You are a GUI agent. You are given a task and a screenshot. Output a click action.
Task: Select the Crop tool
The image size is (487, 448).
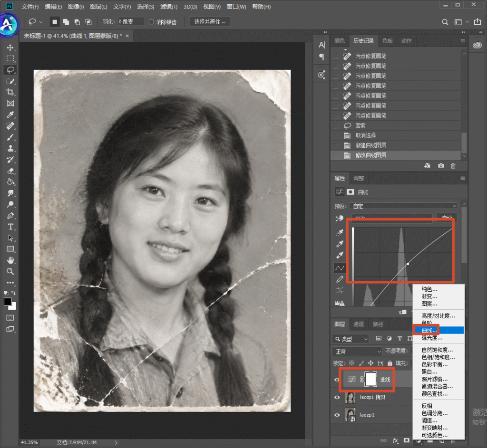[x=10, y=92]
